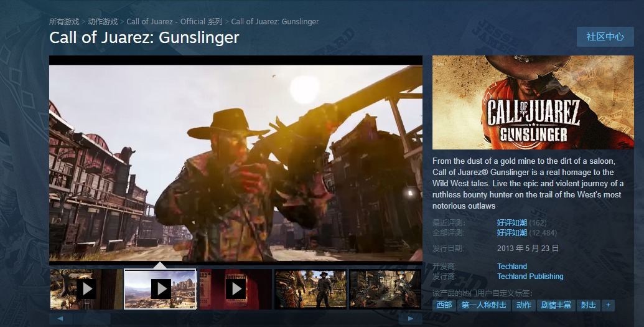Click the game description paragraph text

point(528,184)
